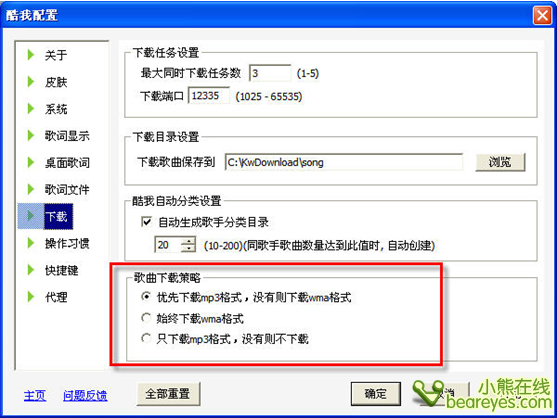The width and height of the screenshot is (557, 418).
Task: Open the 操作习惯 settings page
Action: pyautogui.click(x=67, y=243)
